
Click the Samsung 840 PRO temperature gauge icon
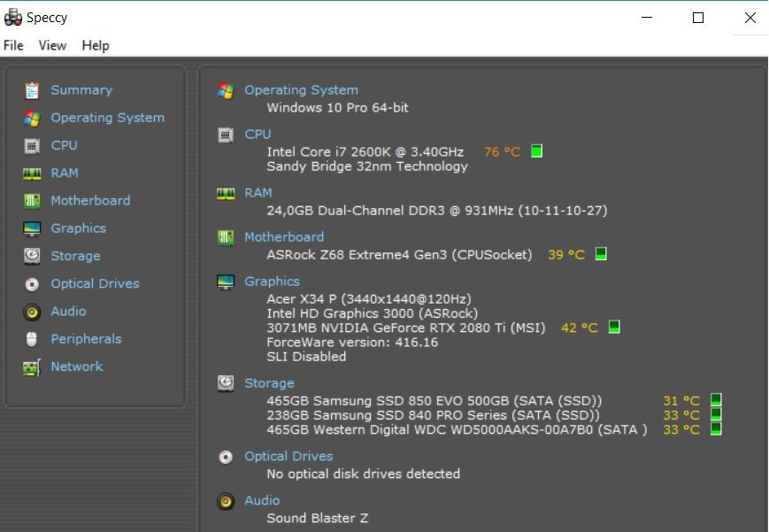tap(716, 413)
